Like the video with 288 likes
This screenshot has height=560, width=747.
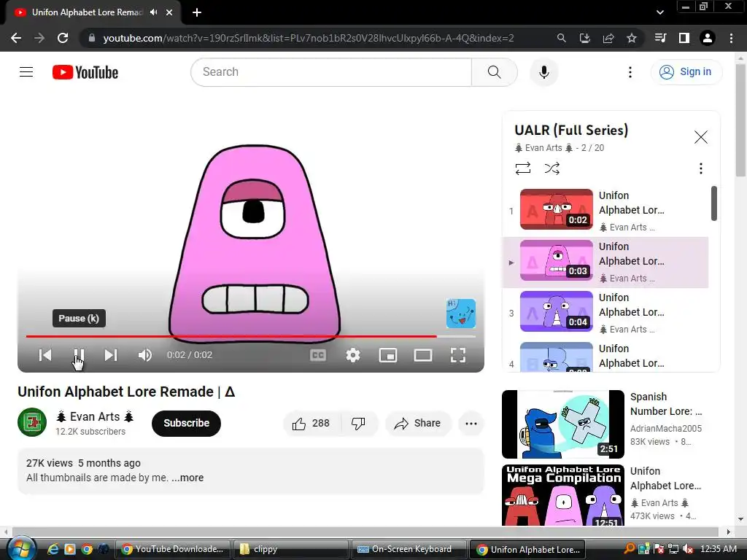coord(311,424)
